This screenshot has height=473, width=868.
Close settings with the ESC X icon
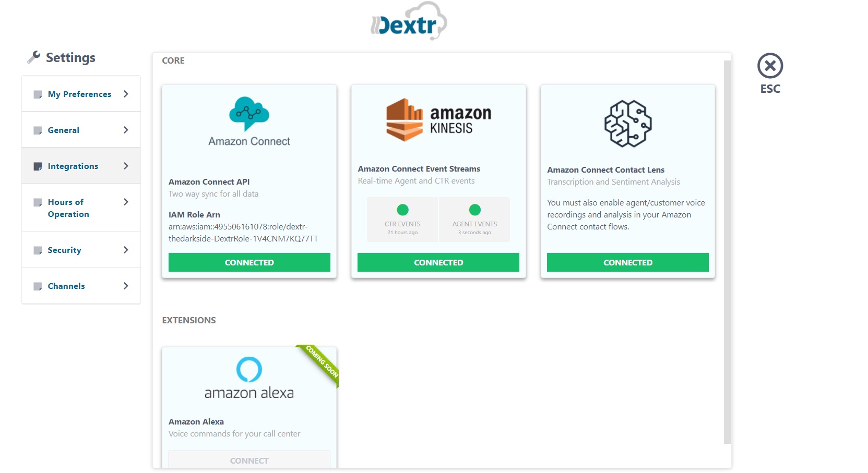click(x=770, y=66)
